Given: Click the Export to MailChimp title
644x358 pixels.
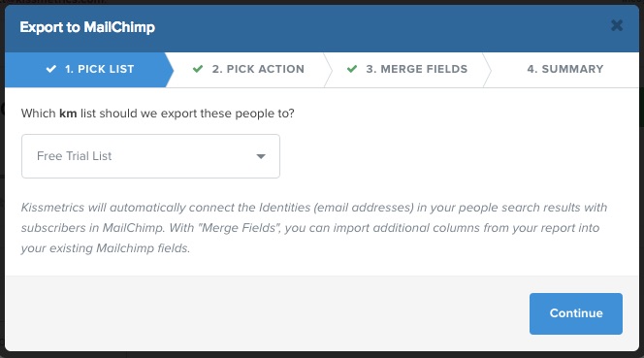Looking at the screenshot, I should 87,27.
